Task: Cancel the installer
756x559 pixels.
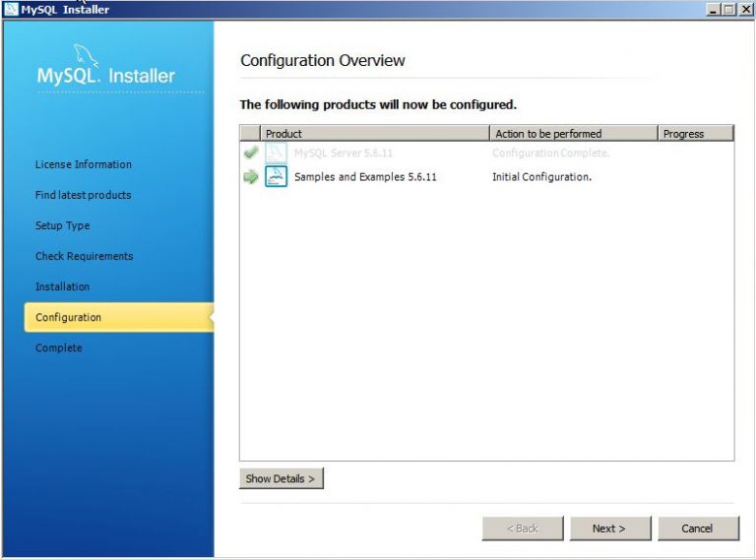Action: point(698,528)
